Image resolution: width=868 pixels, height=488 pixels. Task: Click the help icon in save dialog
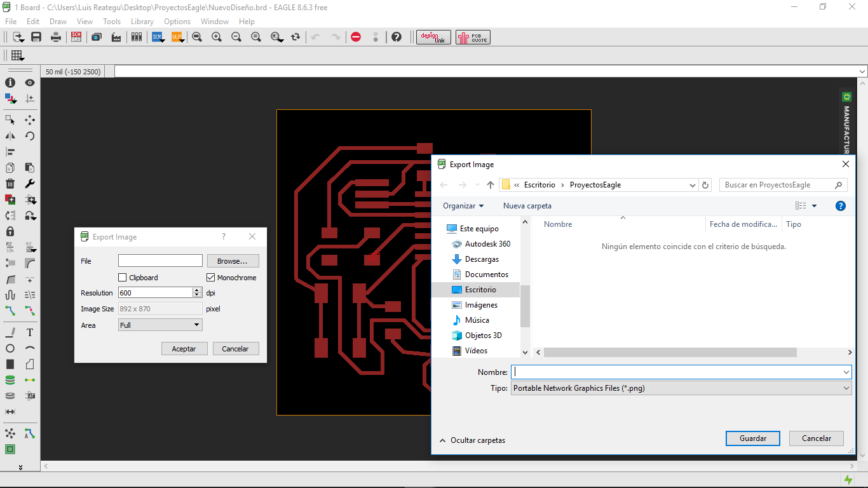pos(840,206)
